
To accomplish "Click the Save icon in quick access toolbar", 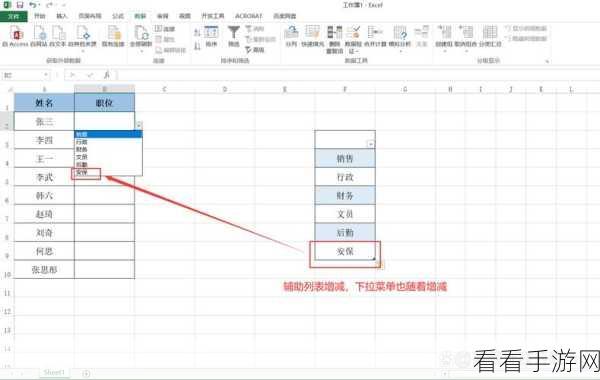I will click(x=20, y=5).
